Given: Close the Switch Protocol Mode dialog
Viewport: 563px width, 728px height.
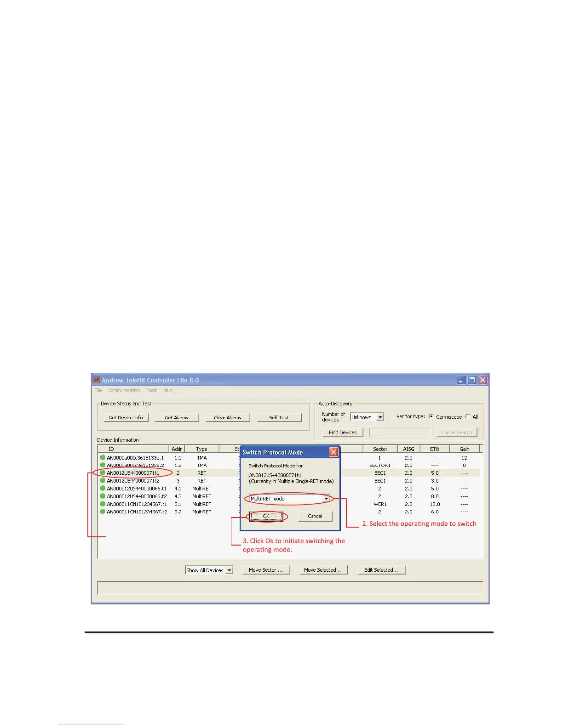Looking at the screenshot, I should point(333,452).
